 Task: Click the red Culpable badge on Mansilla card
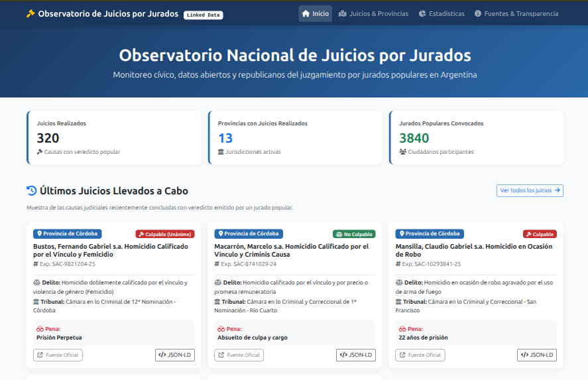coord(540,234)
